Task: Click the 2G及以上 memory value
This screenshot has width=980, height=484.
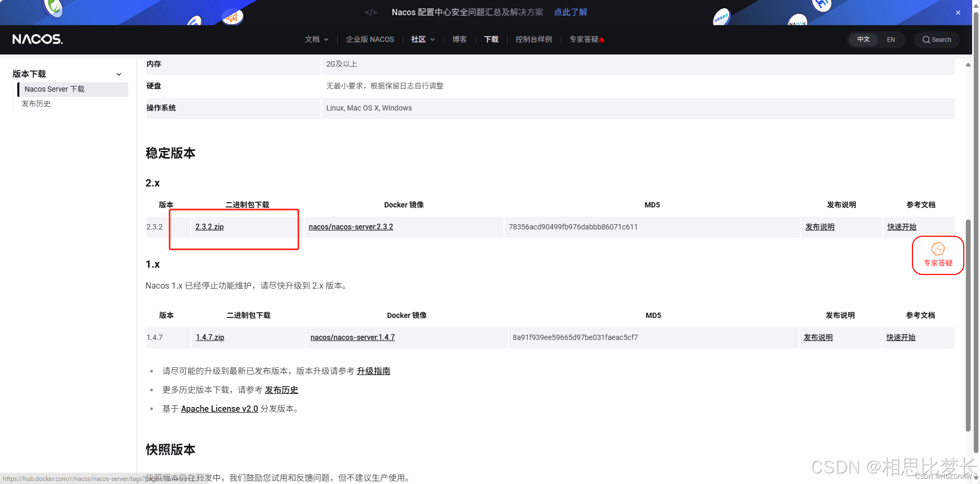Action: coord(342,64)
